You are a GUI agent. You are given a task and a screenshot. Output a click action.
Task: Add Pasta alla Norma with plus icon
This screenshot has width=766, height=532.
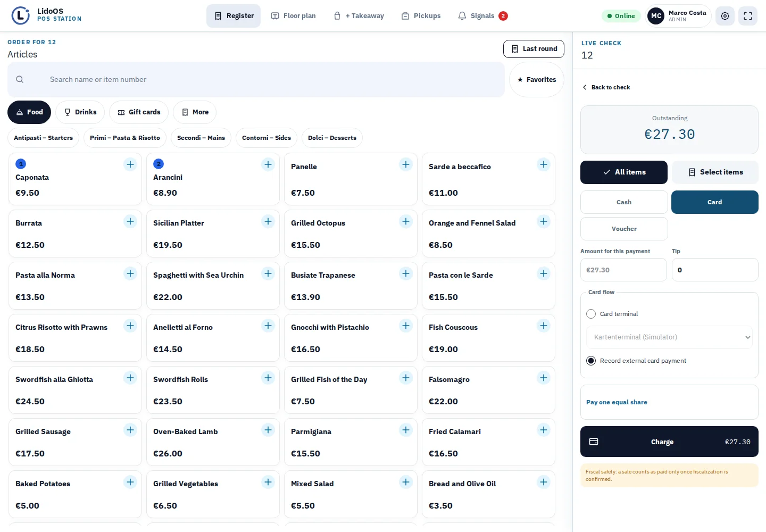(130, 273)
